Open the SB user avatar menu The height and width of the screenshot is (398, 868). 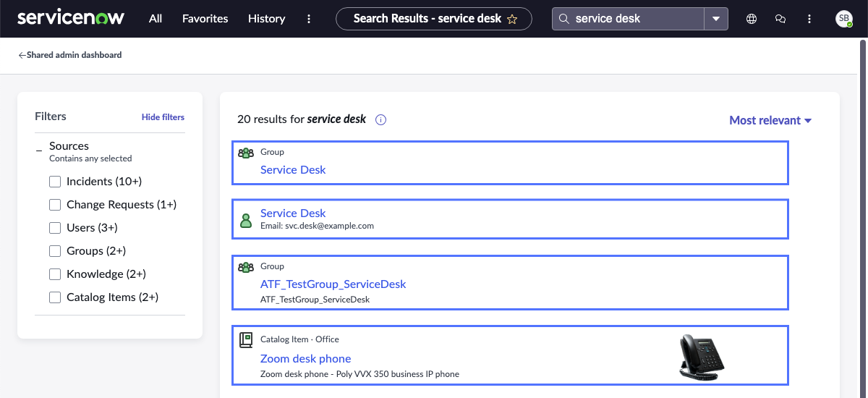tap(844, 19)
